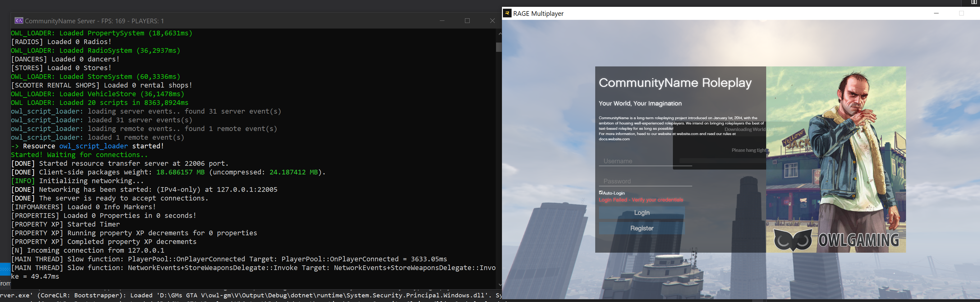Click '[STORES] Loaded 0 Stores!' line
Viewport: 980px width, 302px height.
61,68
